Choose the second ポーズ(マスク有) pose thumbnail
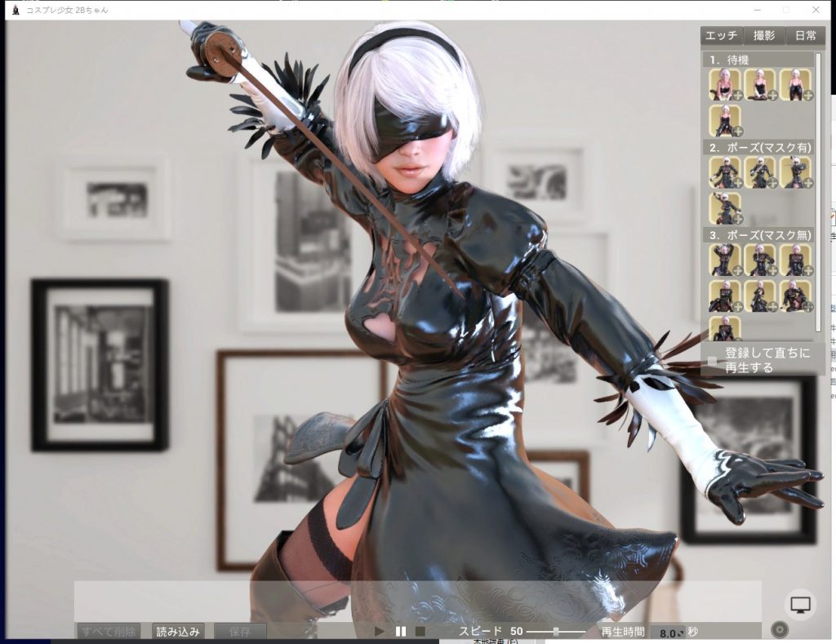 (x=760, y=171)
